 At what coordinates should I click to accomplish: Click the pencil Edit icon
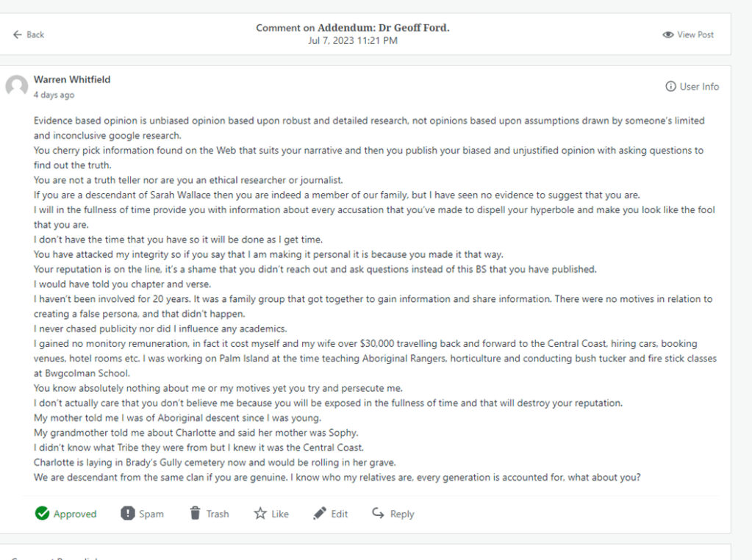(x=319, y=514)
